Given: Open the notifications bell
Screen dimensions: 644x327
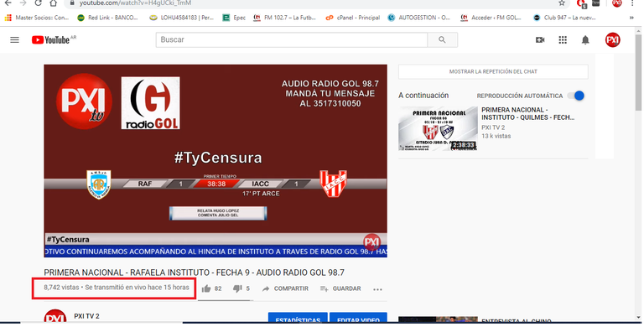Looking at the screenshot, I should click(x=585, y=40).
